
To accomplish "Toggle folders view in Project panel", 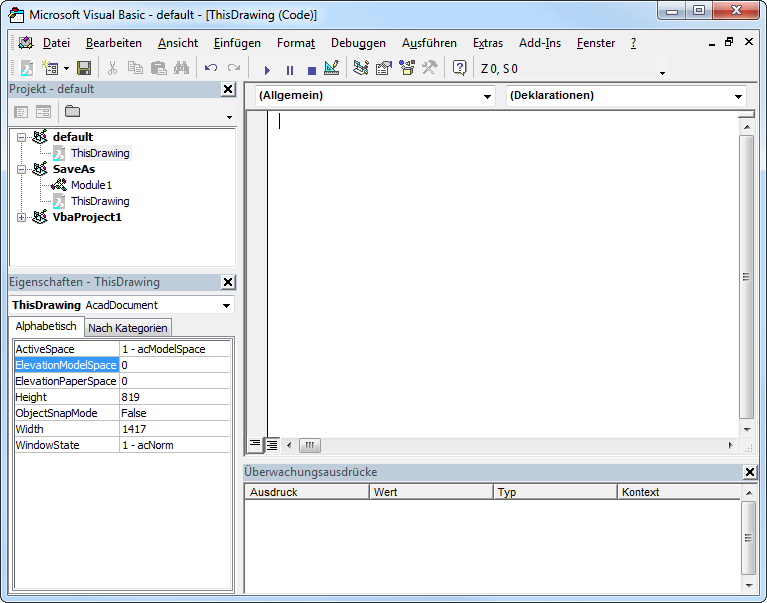I will (x=72, y=111).
